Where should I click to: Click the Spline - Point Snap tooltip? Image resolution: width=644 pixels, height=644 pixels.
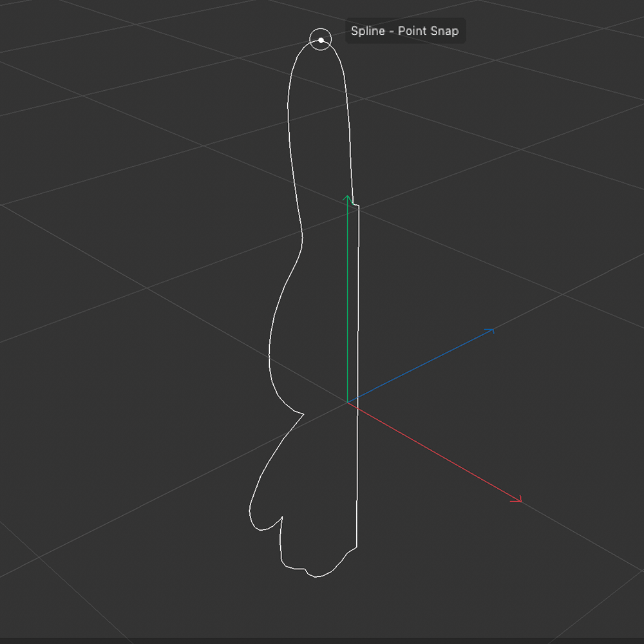coord(405,30)
